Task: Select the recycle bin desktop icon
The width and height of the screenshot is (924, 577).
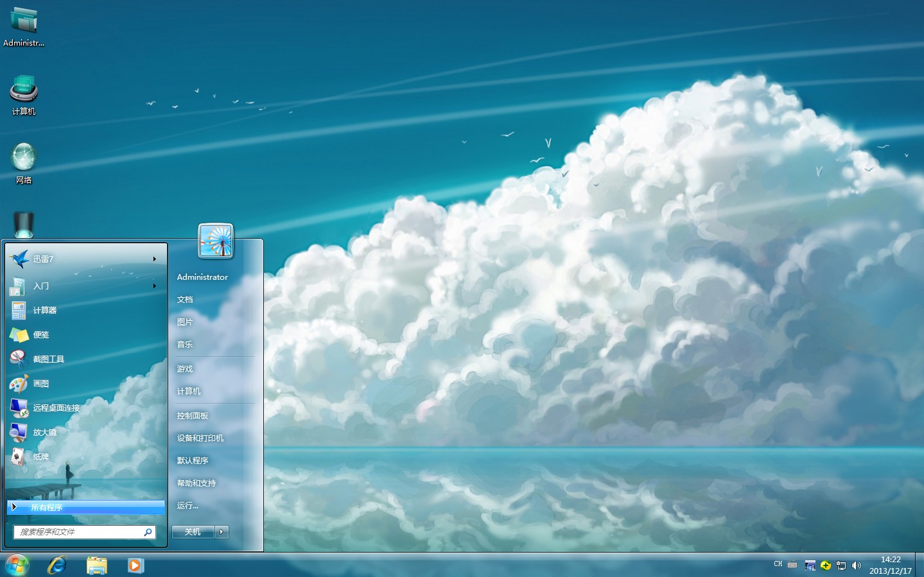Action: pos(24,225)
